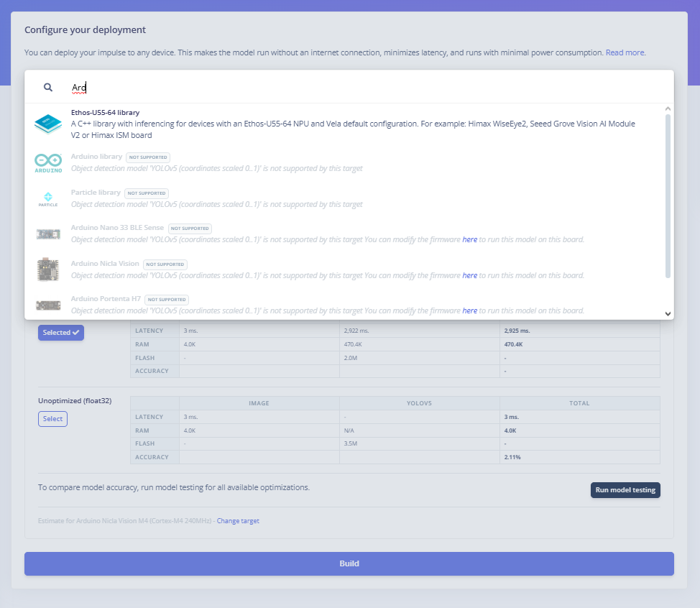This screenshot has width=700, height=608.
Task: Select the Arduino Portenta H7 option
Action: point(345,305)
